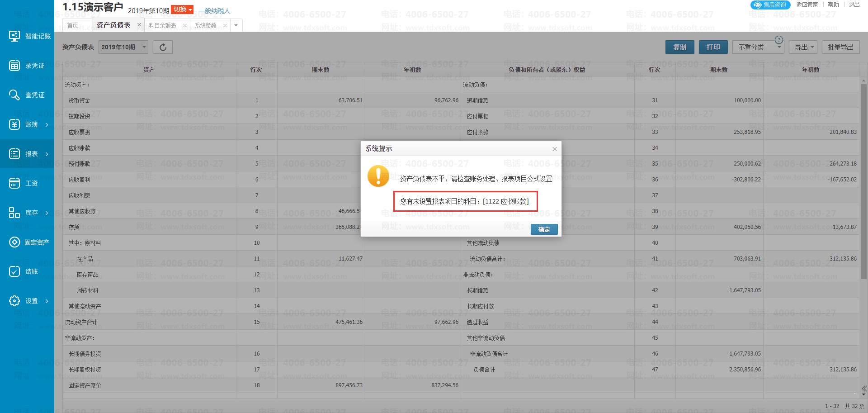
Task: Open 录凭证 voucher entry icon
Action: click(14, 66)
